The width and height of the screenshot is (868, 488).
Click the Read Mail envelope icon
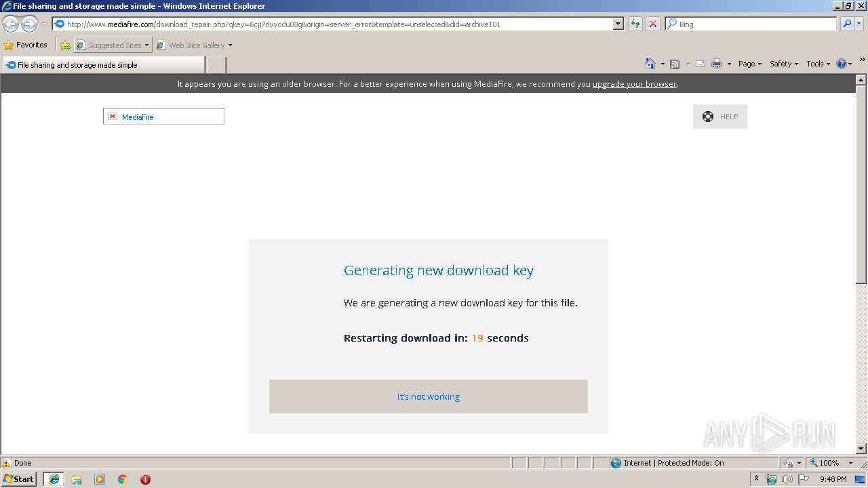[701, 64]
